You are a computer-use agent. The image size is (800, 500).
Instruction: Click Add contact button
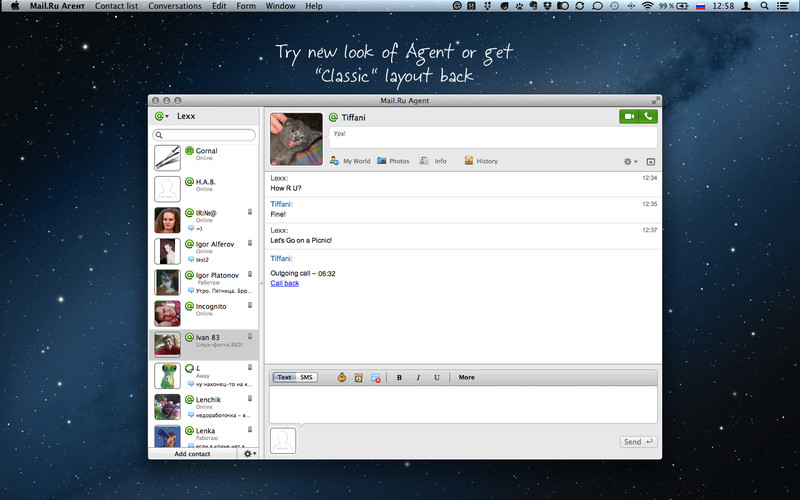[192, 454]
